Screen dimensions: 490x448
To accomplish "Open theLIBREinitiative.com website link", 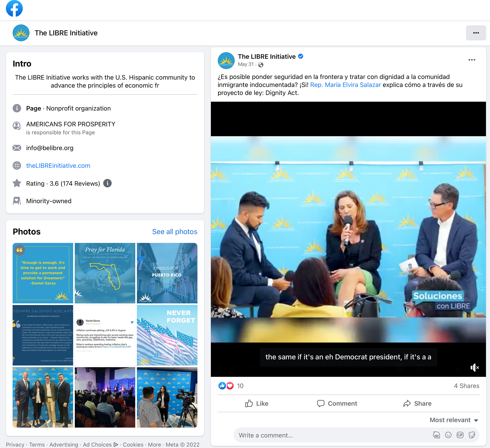I will [58, 165].
